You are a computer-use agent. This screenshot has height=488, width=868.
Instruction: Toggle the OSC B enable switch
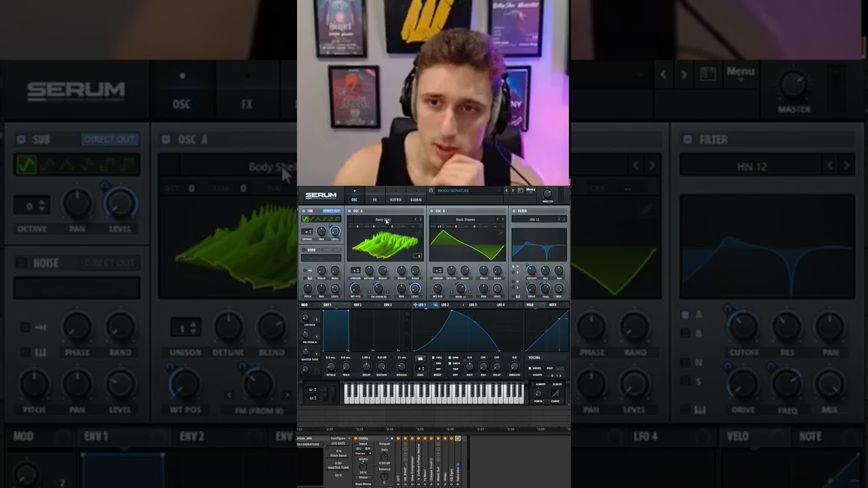point(431,211)
